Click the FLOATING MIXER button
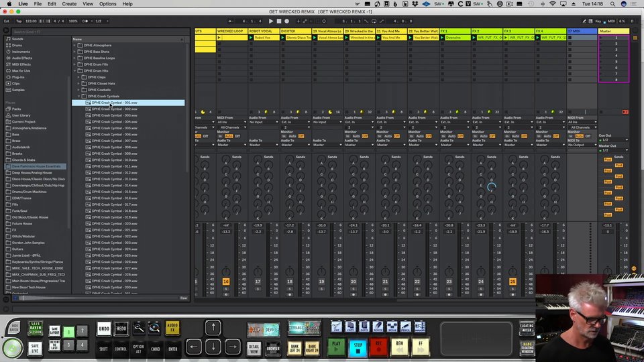The height and width of the screenshot is (362, 644). [527, 328]
